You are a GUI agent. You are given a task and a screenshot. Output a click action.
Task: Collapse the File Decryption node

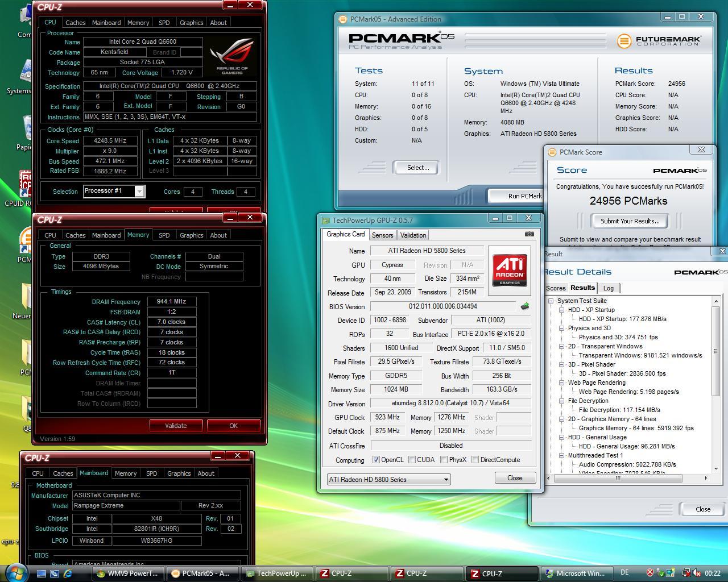click(x=561, y=401)
